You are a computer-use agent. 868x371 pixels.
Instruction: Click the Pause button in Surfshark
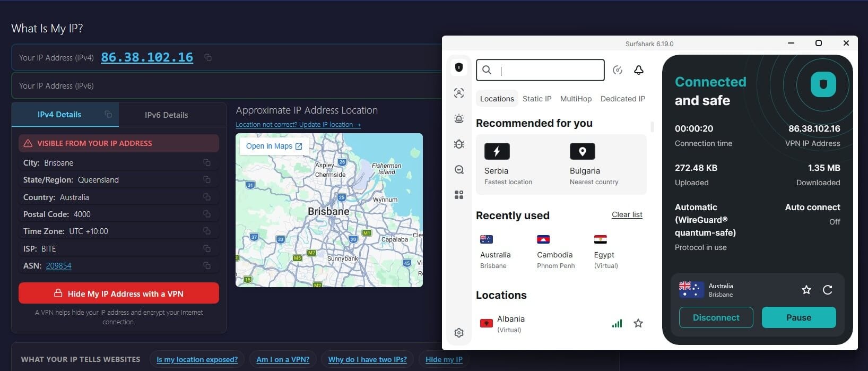799,317
